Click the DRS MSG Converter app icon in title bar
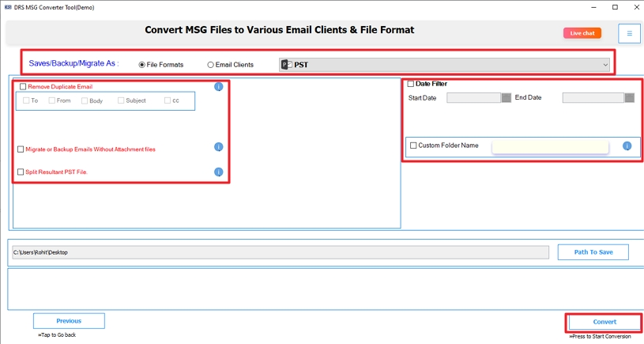 coord(8,7)
